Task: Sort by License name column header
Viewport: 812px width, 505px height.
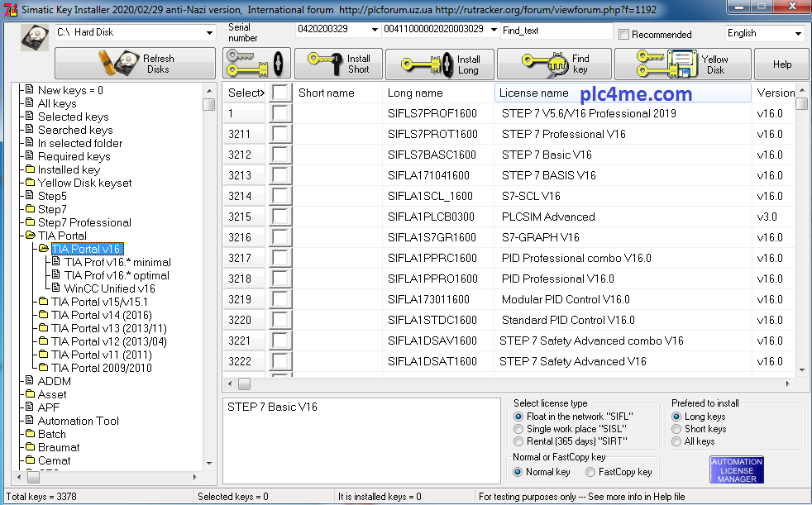Action: pyautogui.click(x=534, y=93)
